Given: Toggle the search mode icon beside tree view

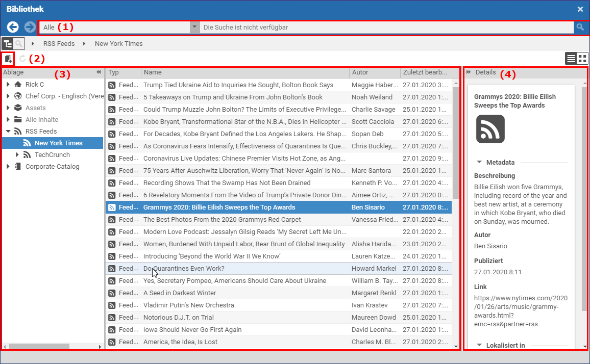Looking at the screenshot, I should coord(19,44).
